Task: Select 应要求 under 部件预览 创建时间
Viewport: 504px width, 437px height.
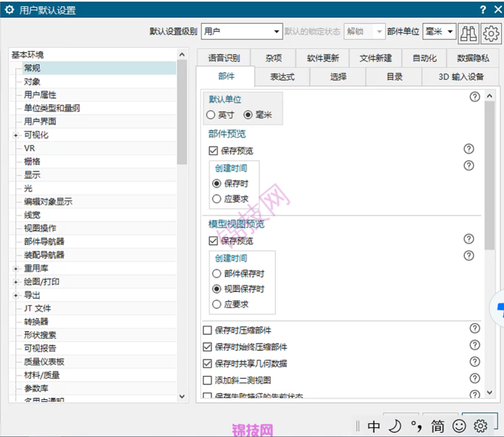Action: coord(216,199)
